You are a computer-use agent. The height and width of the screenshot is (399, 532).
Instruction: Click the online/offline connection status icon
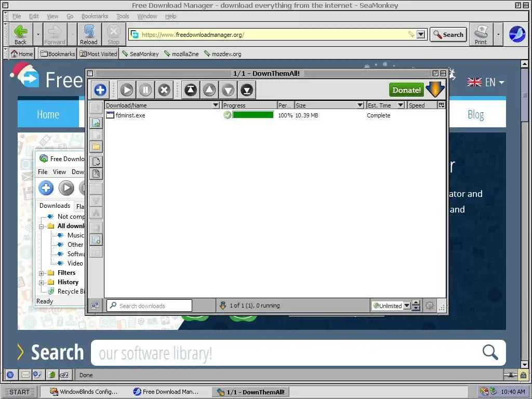(511, 375)
